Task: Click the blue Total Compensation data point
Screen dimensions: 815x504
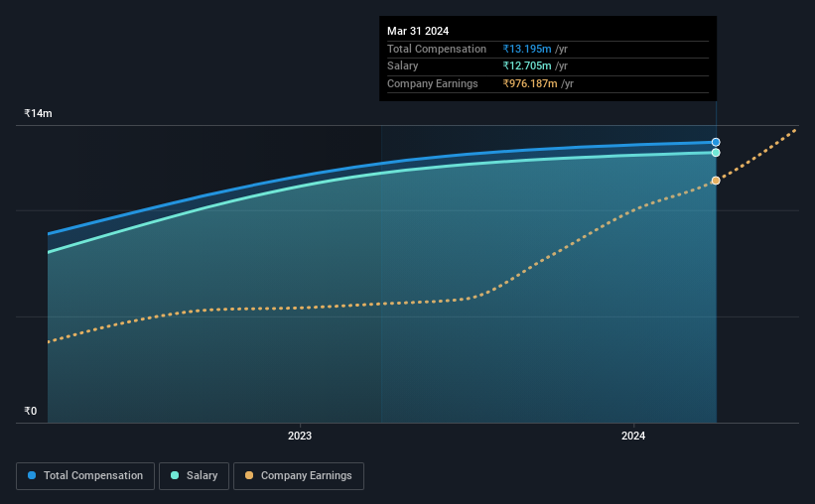Action: (x=716, y=142)
